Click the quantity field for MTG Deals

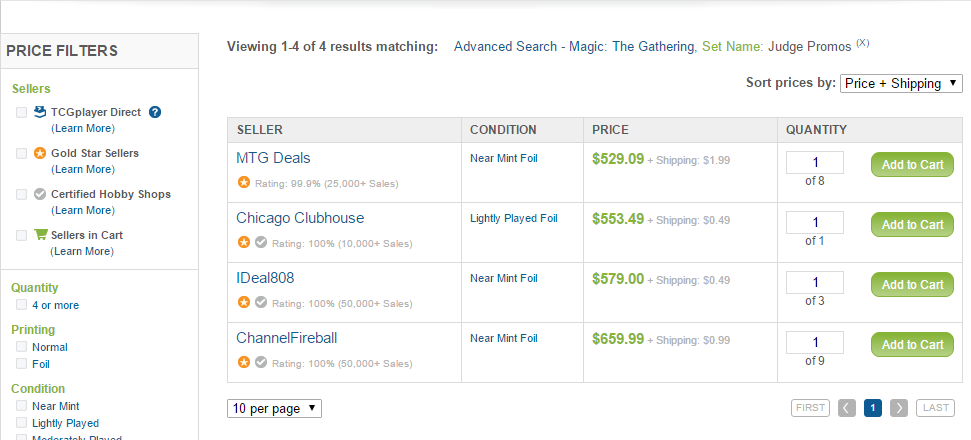814,163
